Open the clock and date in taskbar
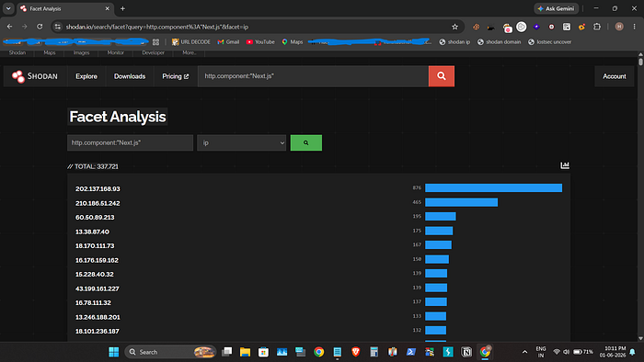The height and width of the screenshot is (362, 644). tap(613, 352)
